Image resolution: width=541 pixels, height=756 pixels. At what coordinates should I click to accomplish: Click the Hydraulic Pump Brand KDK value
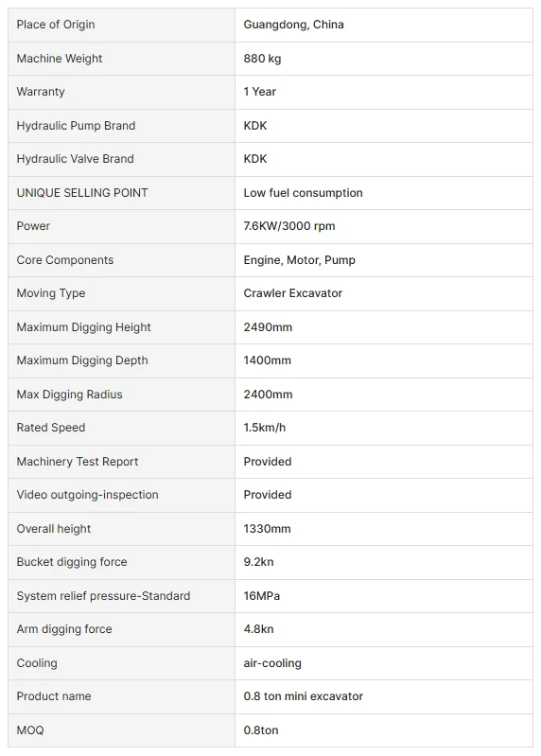tap(254, 125)
